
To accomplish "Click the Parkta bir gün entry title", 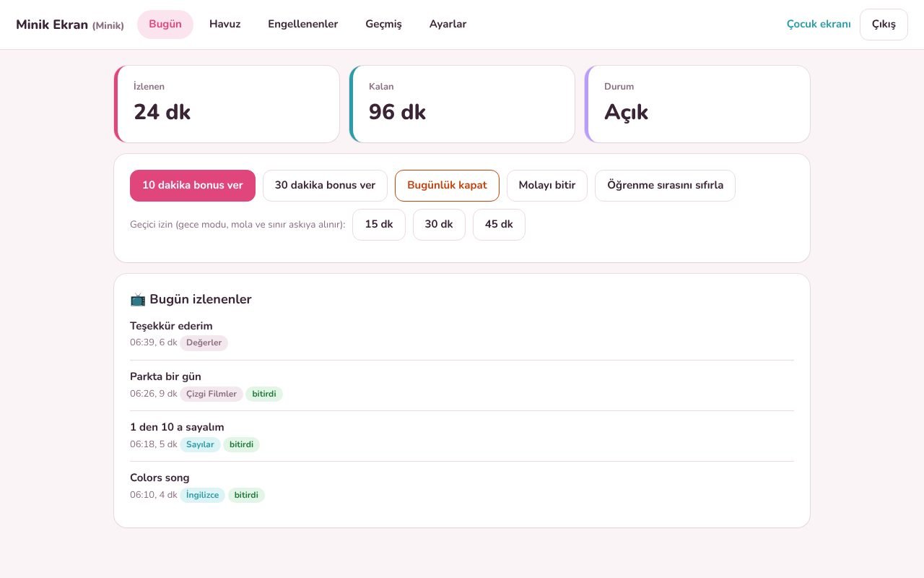I will tap(165, 376).
